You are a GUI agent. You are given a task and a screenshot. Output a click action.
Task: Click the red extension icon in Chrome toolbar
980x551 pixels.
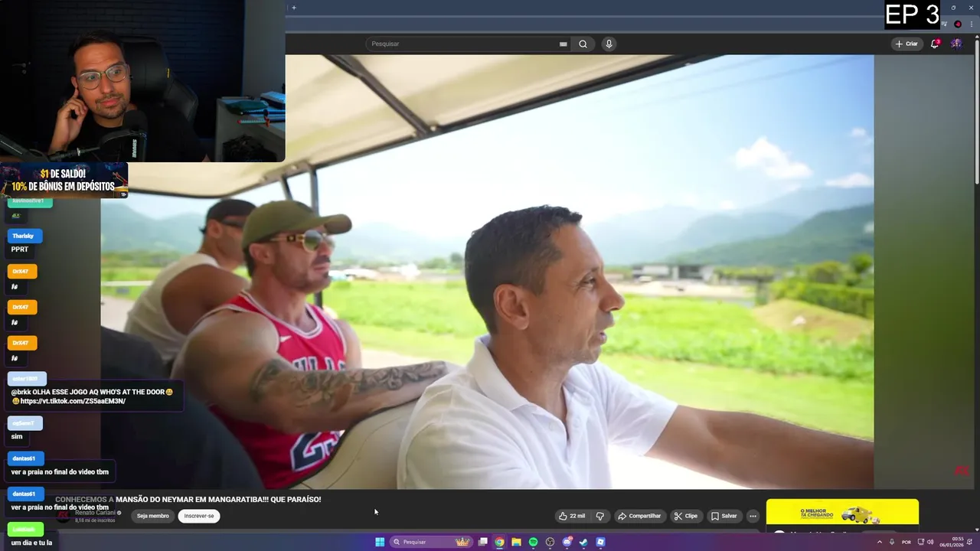point(958,24)
